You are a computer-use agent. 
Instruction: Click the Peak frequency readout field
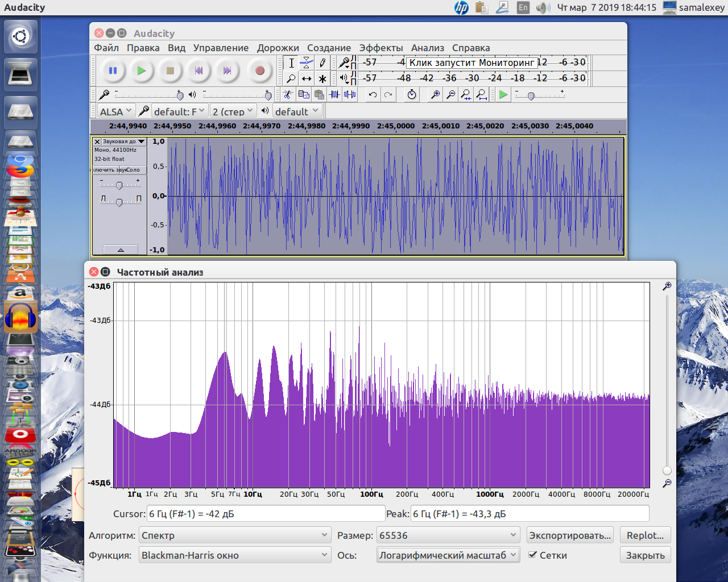[x=530, y=514]
